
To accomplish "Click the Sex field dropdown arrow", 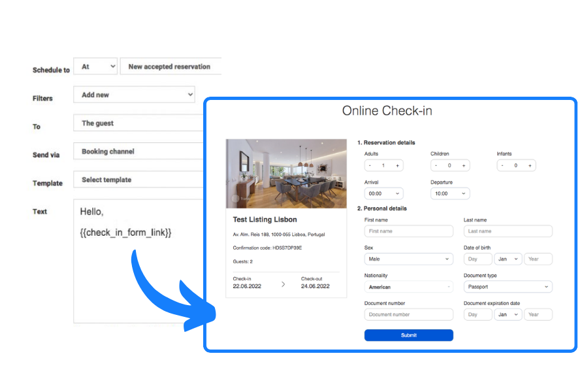I will click(x=448, y=259).
